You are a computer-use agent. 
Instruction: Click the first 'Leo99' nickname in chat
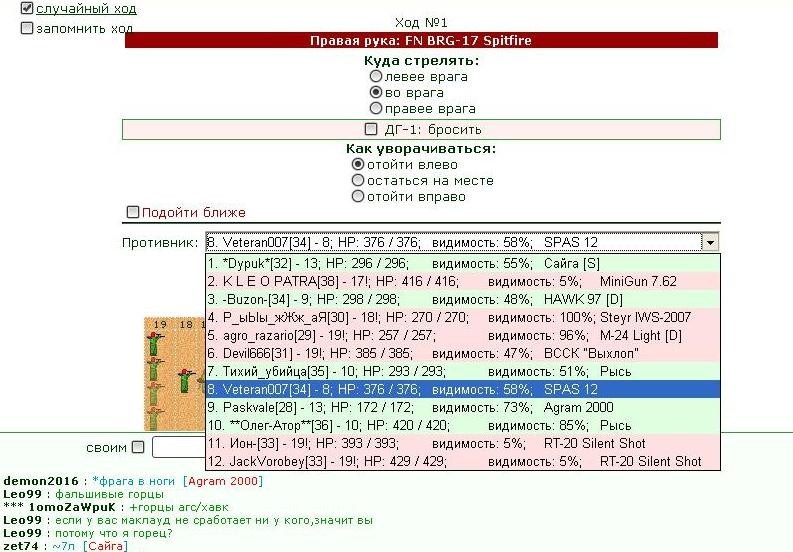click(x=22, y=494)
